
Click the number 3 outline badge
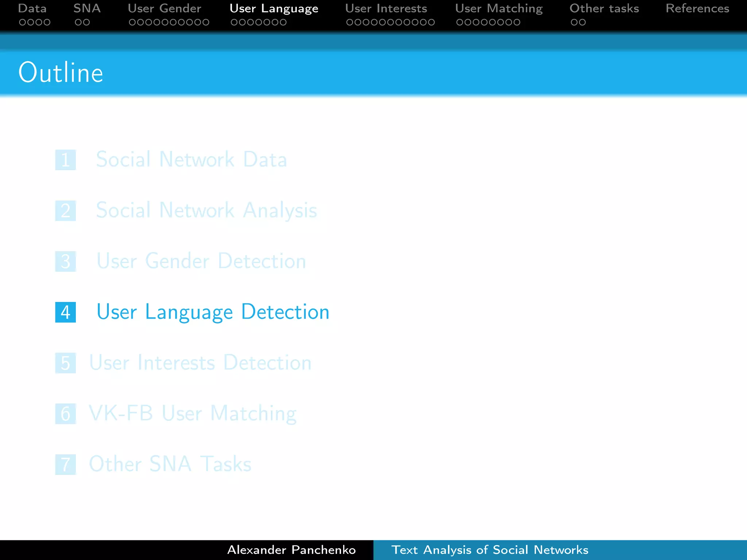pyautogui.click(x=66, y=261)
